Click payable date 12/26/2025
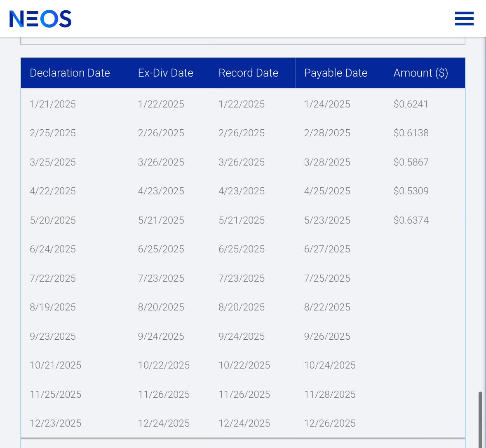The image size is (486, 448). pos(330,423)
